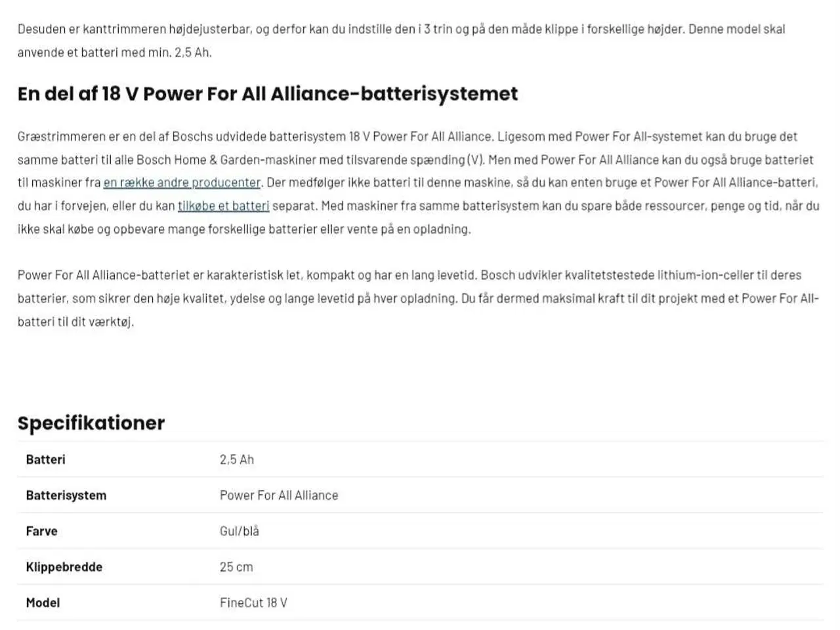This screenshot has height=630, width=840.
Task: Click the 'FineCut 18 V' model value
Action: coord(253,602)
